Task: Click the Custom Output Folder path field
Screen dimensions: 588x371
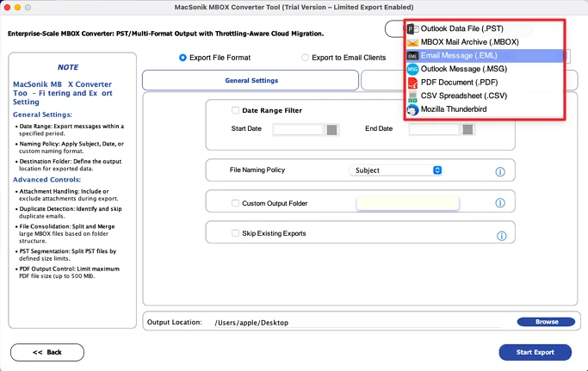Action: point(407,203)
